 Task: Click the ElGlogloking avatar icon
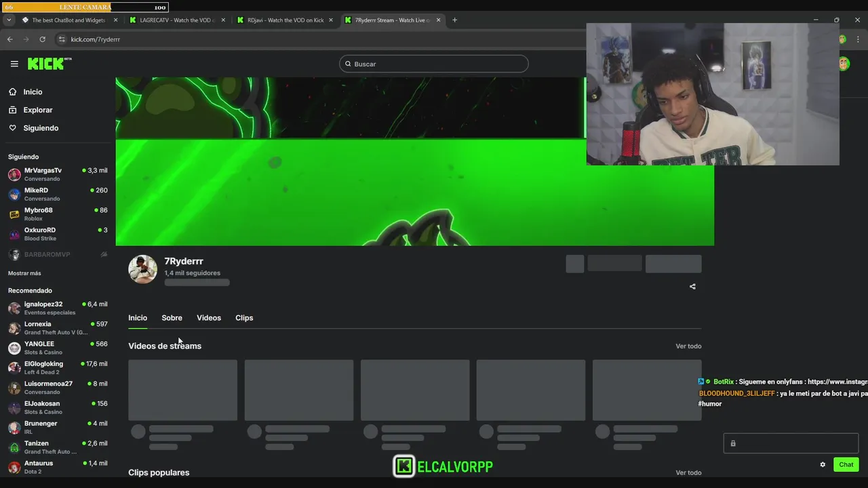[14, 368]
